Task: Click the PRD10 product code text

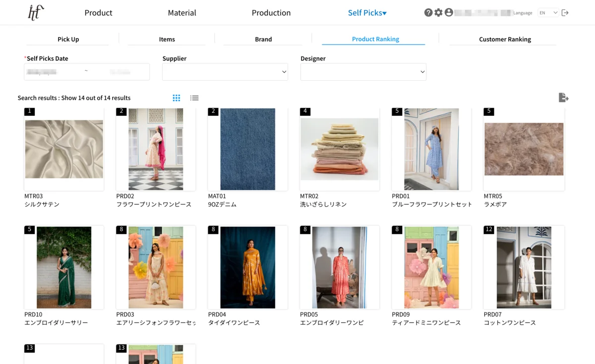Action: pos(33,314)
